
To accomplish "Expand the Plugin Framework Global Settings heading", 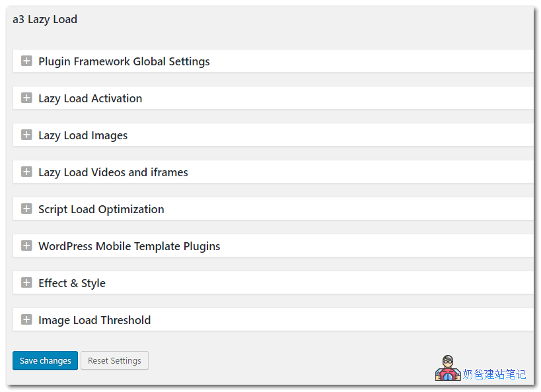I will (x=124, y=61).
